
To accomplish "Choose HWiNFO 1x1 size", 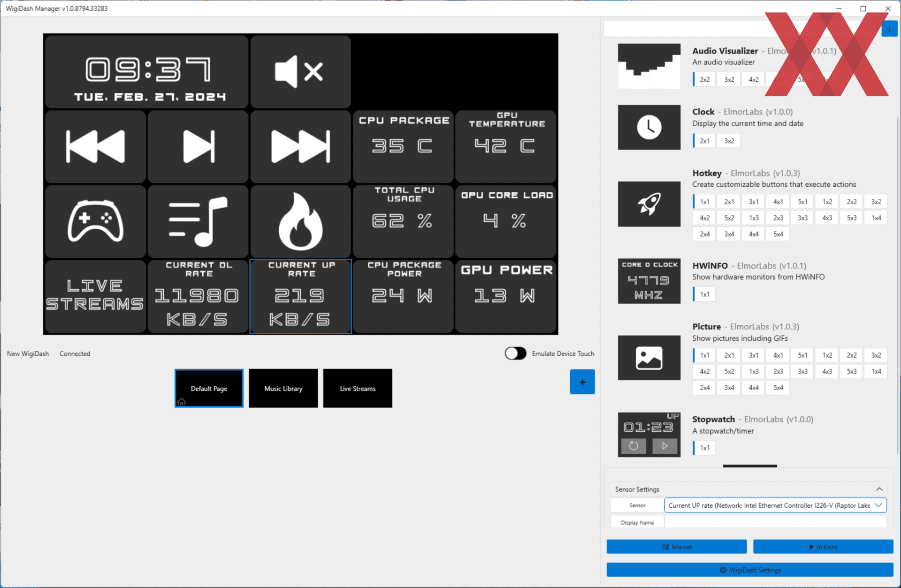I will [705, 294].
